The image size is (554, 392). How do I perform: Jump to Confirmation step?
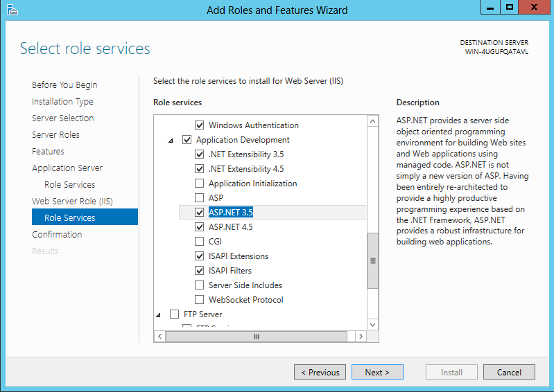coord(57,234)
